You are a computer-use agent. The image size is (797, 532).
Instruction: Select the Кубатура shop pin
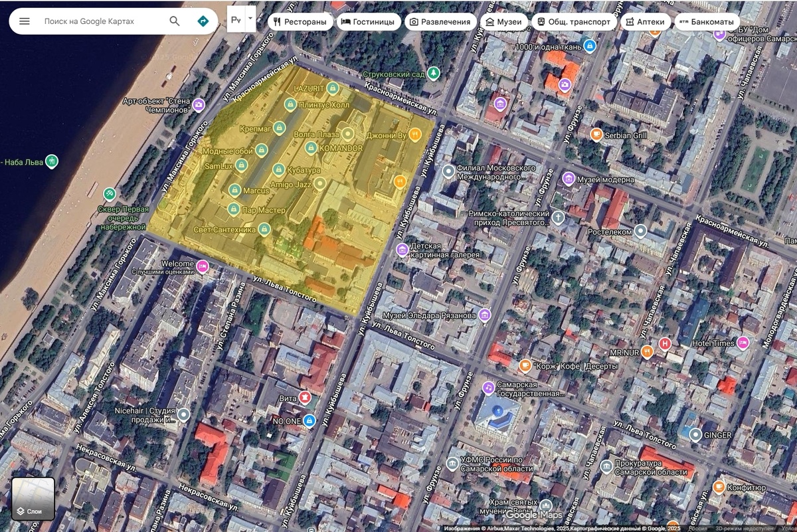click(x=279, y=169)
